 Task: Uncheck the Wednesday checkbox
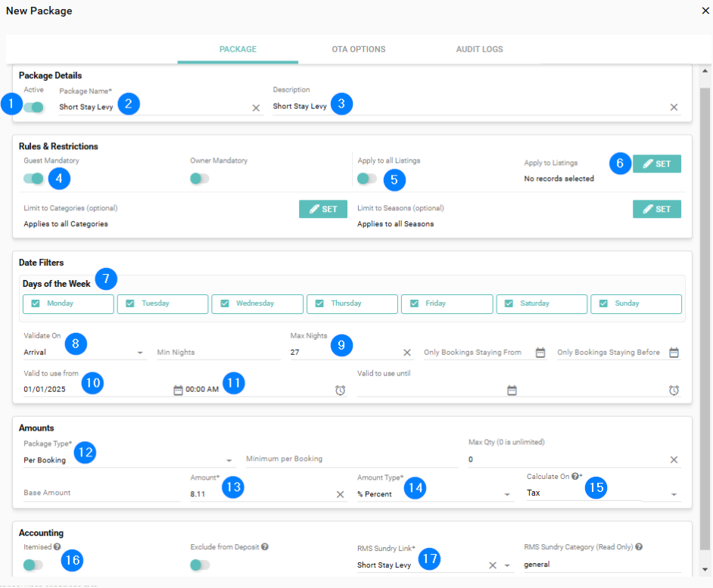(225, 303)
